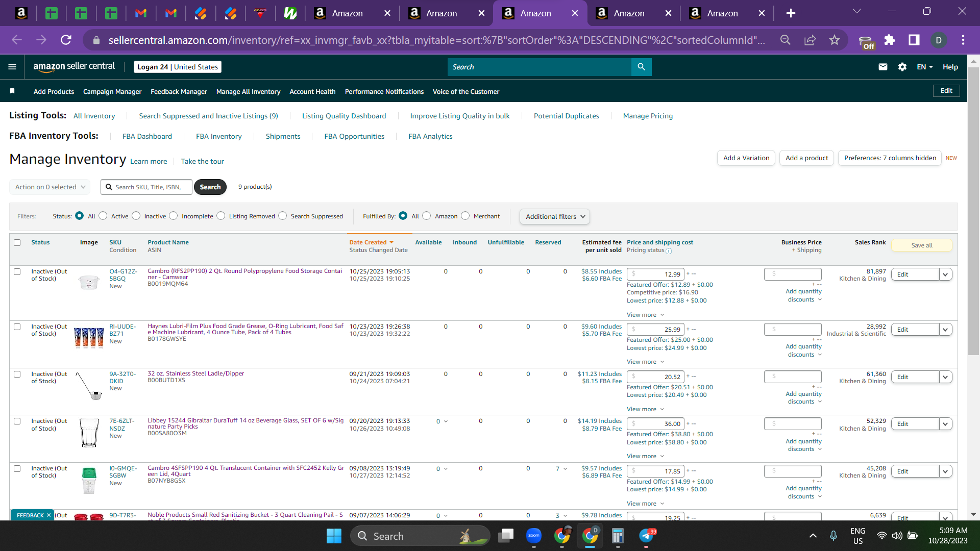The image size is (980, 551).
Task: Open the Seller Central hamburger menu
Action: pyautogui.click(x=12, y=67)
